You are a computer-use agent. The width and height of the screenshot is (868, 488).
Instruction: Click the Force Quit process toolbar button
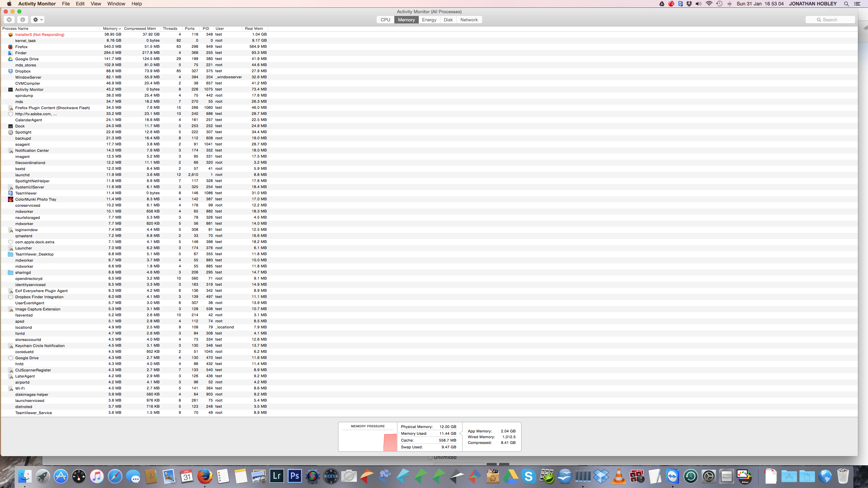pyautogui.click(x=9, y=20)
